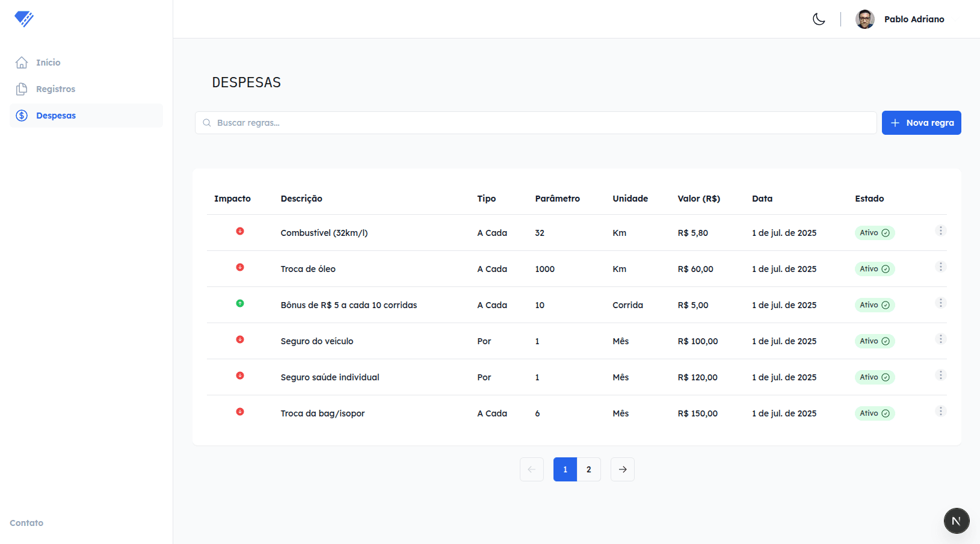Click the Buscar regras search field
The image size is (980, 544).
pyautogui.click(x=535, y=123)
